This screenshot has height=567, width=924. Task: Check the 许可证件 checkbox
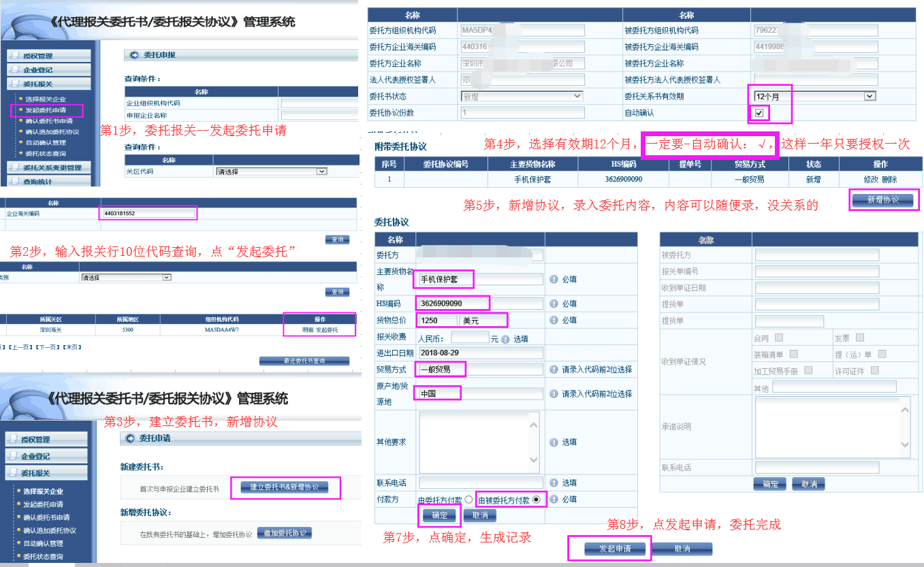click(x=875, y=370)
